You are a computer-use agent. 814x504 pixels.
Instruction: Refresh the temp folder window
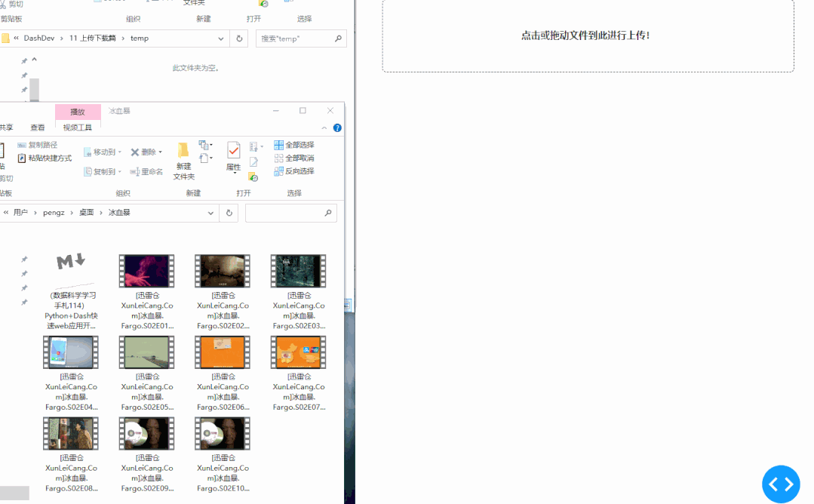coord(239,38)
